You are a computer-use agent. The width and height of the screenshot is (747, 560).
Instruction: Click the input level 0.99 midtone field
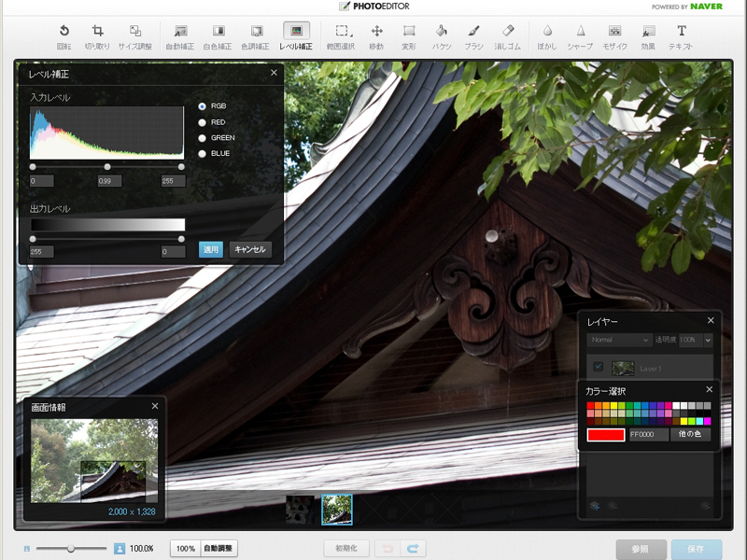coord(109,181)
